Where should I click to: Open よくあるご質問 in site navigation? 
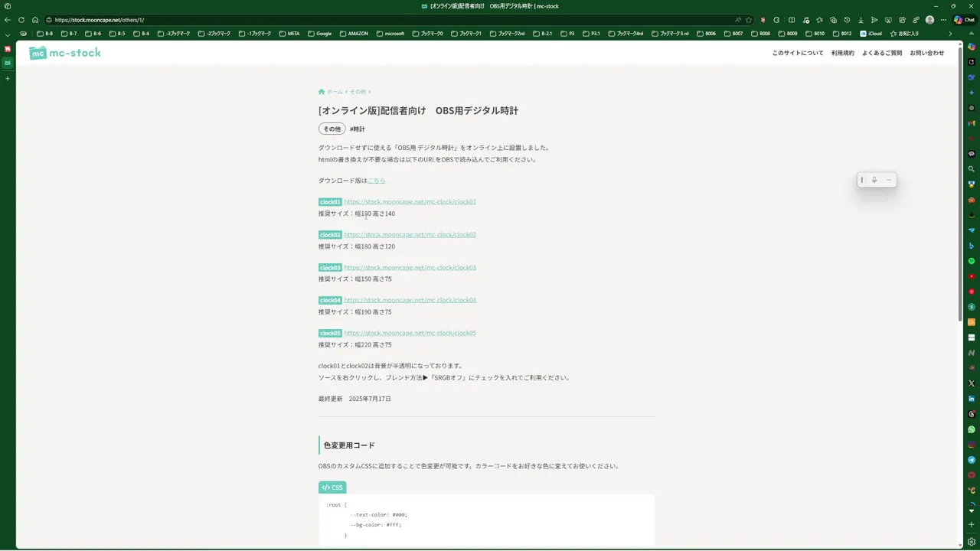(x=882, y=53)
